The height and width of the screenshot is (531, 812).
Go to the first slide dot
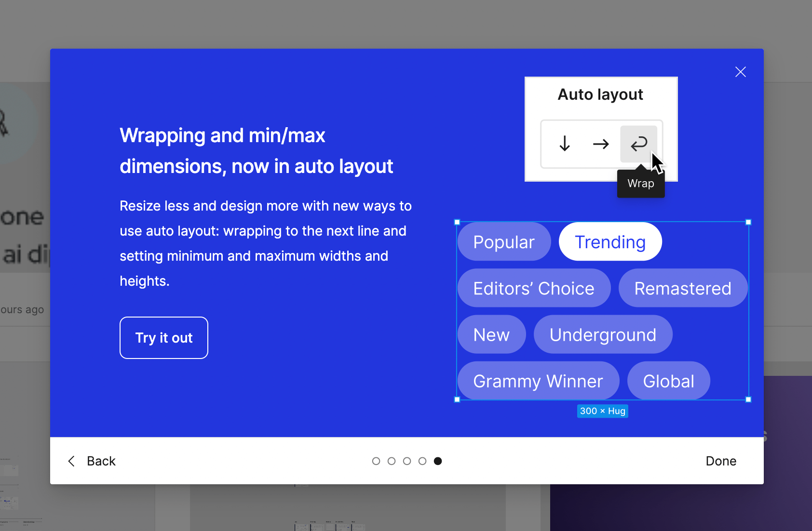coord(376,461)
